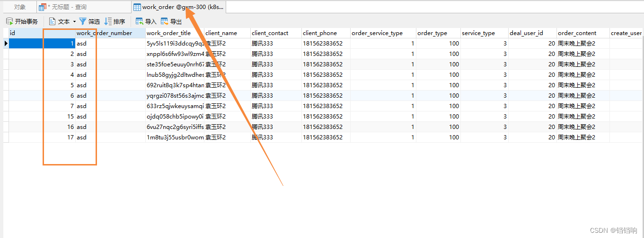644x238 pixels.
Task: Click title cell starting with 6vu27nqc2g6syri5iffs
Action: pyautogui.click(x=175, y=127)
